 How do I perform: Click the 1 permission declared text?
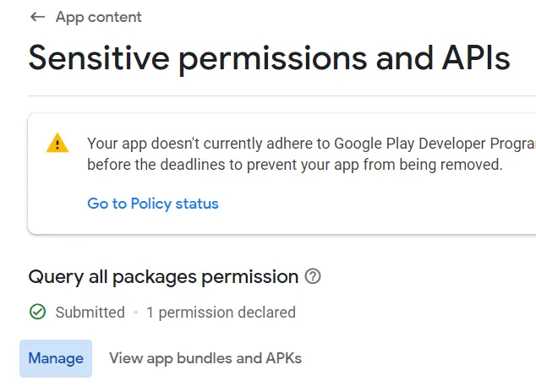(221, 313)
